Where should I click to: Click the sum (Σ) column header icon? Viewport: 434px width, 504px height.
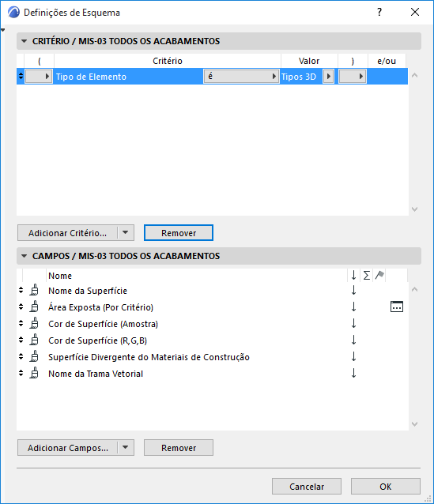click(367, 276)
